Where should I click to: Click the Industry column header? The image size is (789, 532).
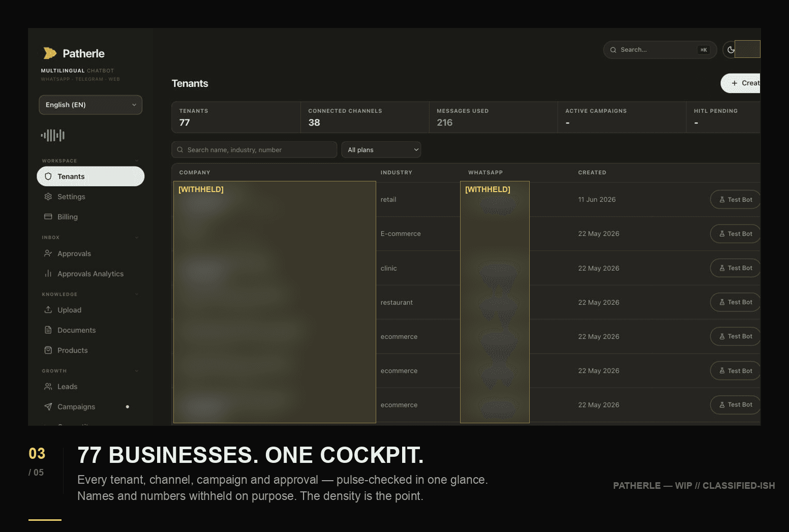[x=397, y=173]
